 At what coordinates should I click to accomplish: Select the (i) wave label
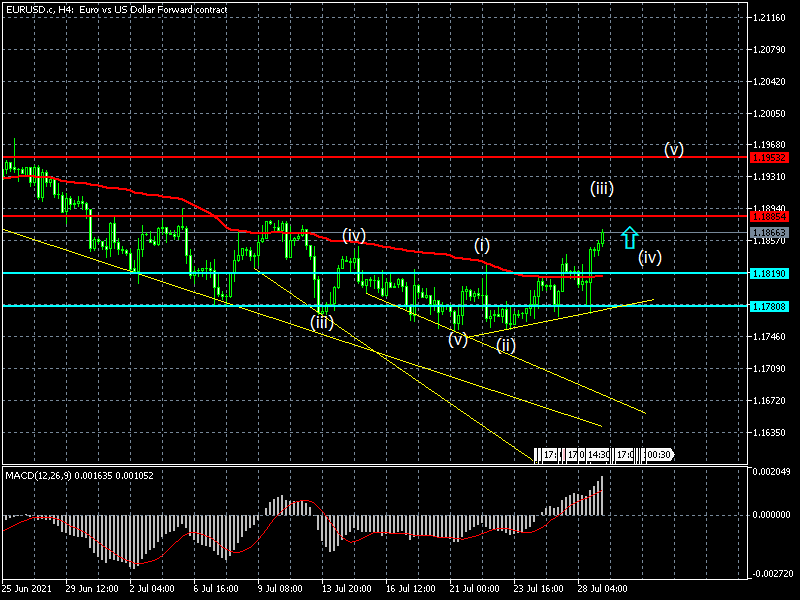(482, 245)
